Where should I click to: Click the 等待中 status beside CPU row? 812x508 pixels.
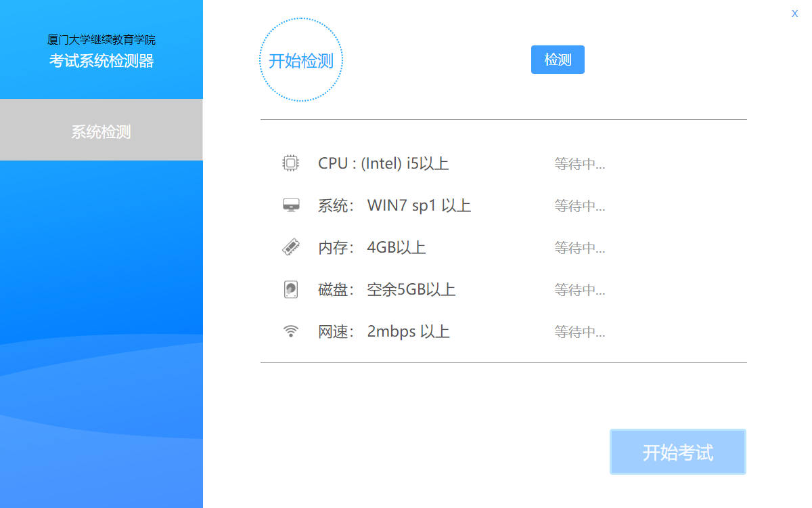coord(579,164)
